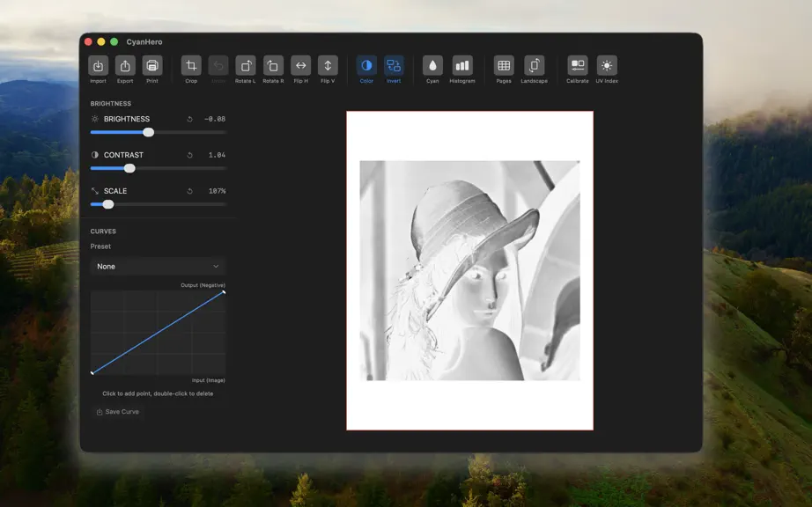The image size is (812, 507).
Task: Click the Print icon
Action: pyautogui.click(x=152, y=66)
